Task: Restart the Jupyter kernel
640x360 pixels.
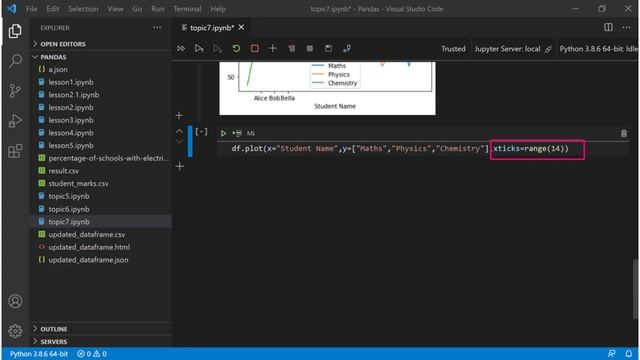Action: tap(236, 49)
